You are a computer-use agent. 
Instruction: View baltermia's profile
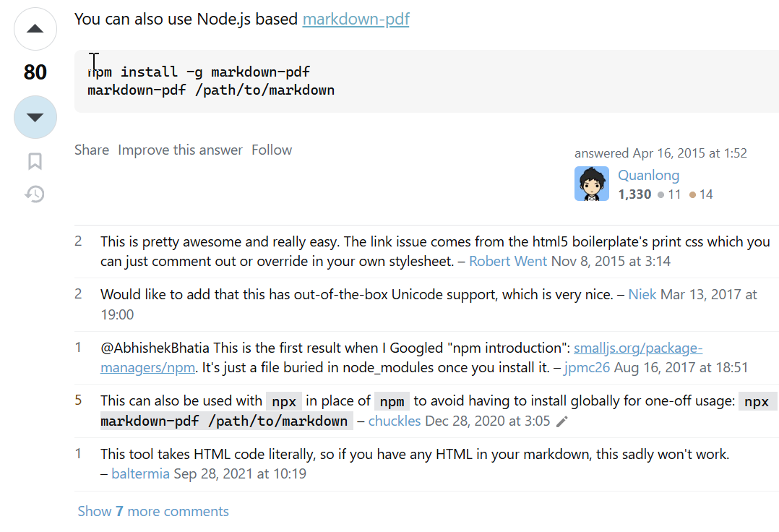pyautogui.click(x=140, y=473)
